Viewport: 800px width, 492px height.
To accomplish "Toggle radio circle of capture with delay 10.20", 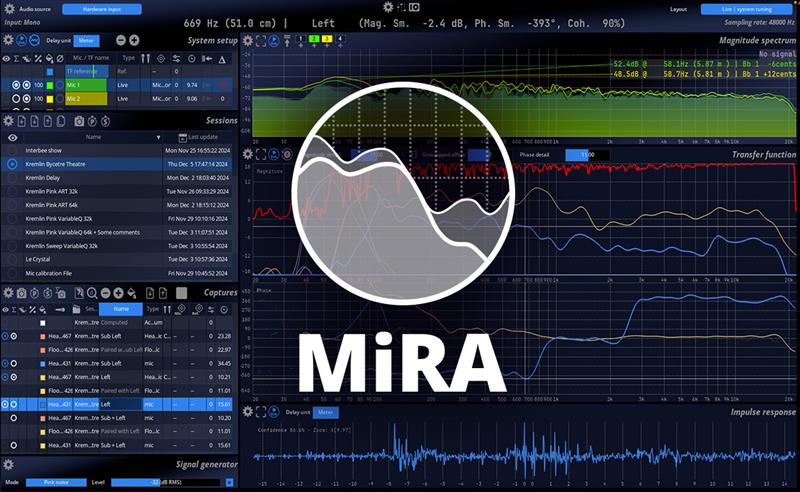I will click(x=14, y=418).
